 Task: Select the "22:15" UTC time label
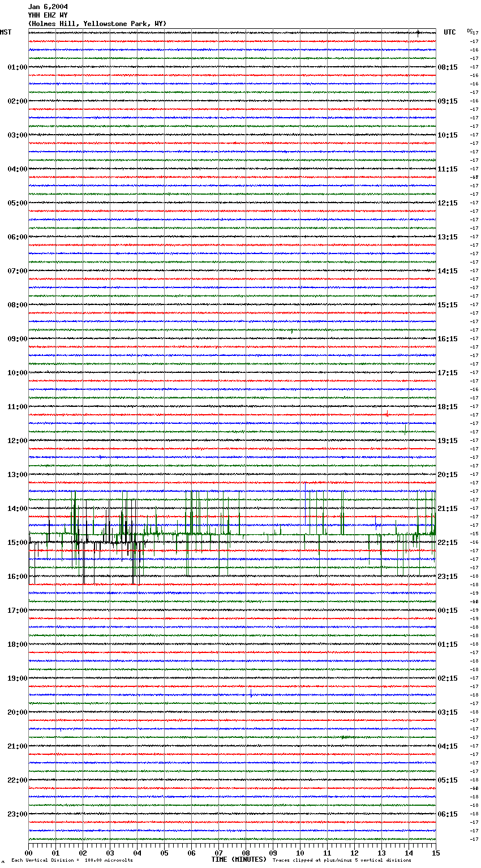(x=448, y=543)
